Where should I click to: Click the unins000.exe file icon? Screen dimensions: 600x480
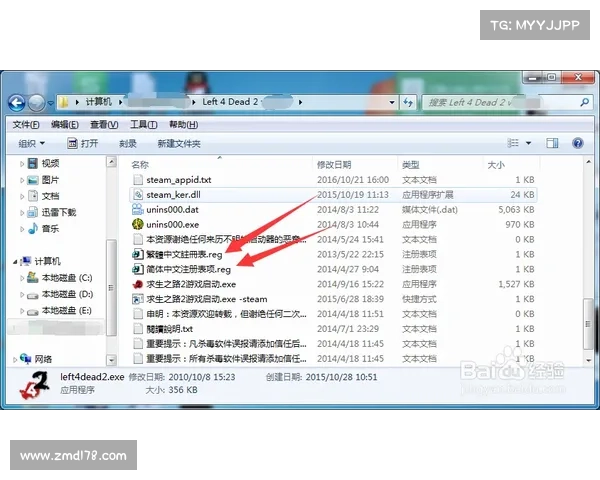click(x=138, y=224)
